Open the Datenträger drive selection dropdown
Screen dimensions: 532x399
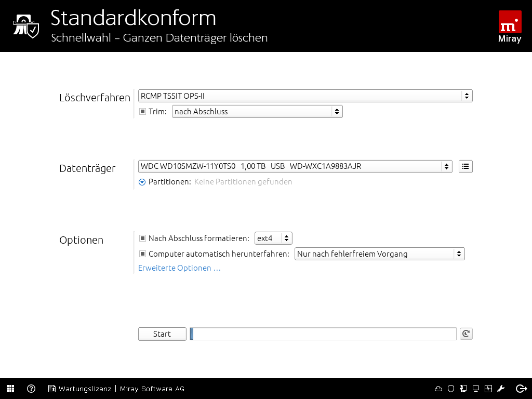click(295, 166)
